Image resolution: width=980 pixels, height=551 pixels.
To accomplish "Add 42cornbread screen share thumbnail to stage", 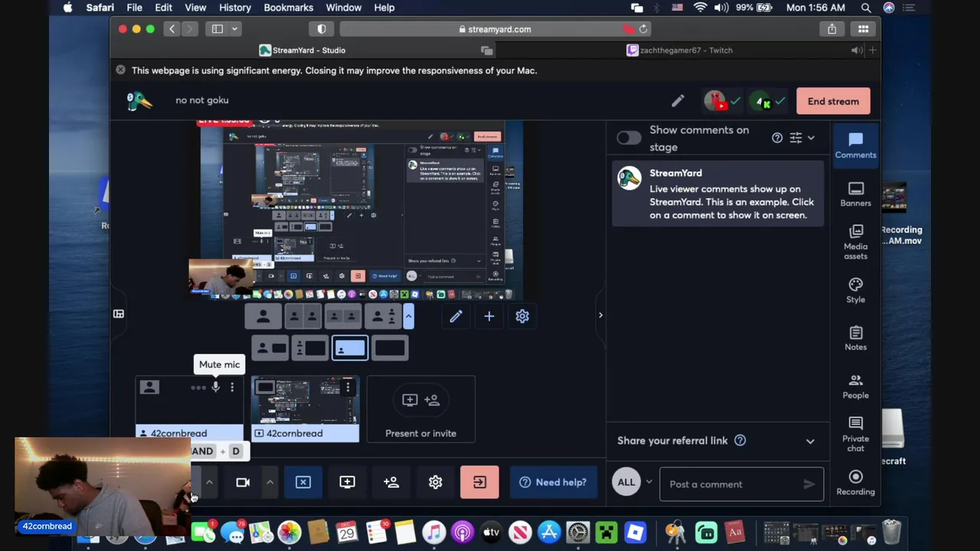I will [305, 409].
